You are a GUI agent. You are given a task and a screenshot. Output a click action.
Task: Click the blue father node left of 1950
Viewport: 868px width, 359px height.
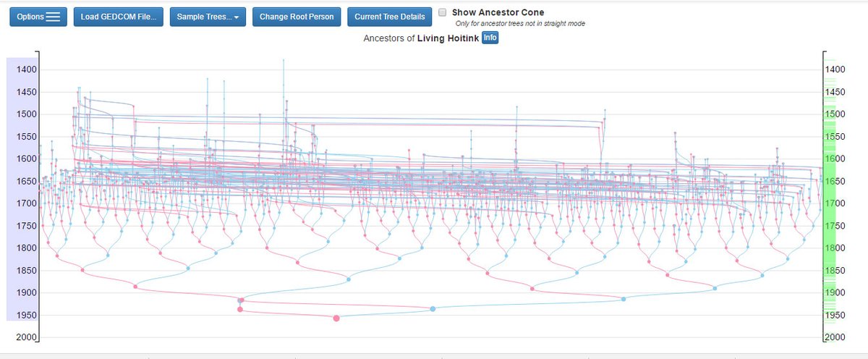click(x=433, y=309)
